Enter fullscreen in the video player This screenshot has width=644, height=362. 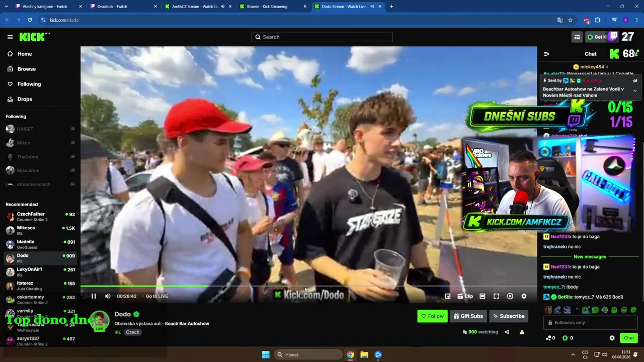click(496, 296)
